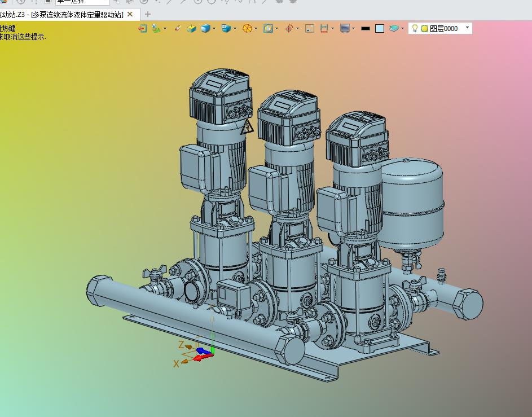Click the yellow-top box with arrow icon
Viewport: 532px width, 417px height.
(x=191, y=29)
